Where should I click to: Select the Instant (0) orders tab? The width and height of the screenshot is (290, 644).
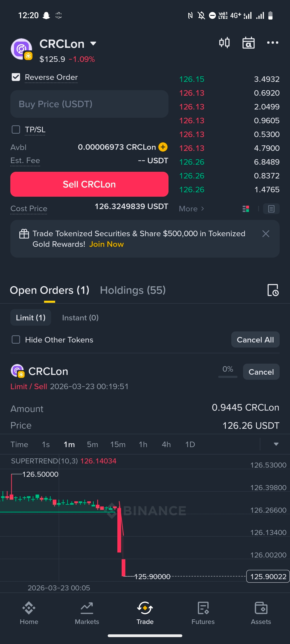pos(80,317)
